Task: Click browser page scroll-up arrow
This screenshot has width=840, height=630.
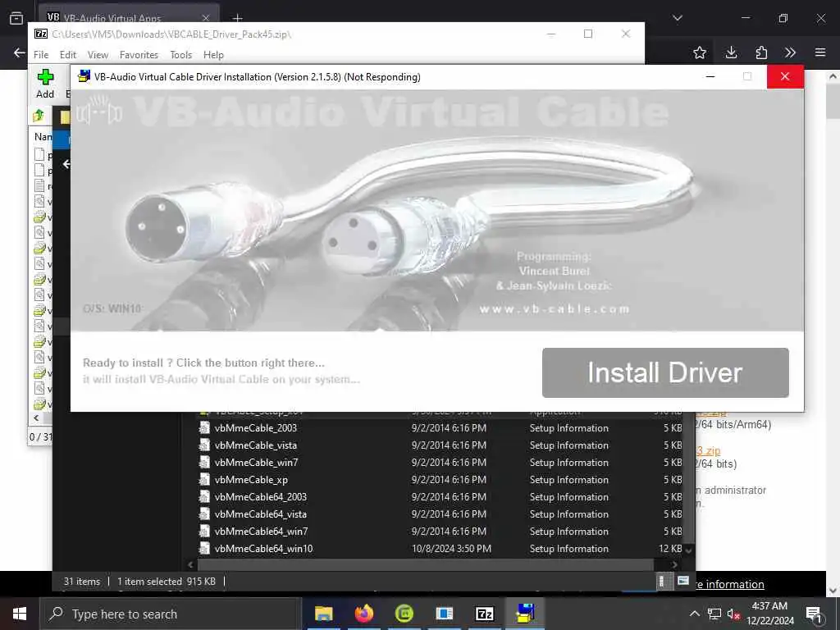Action: pos(833,76)
